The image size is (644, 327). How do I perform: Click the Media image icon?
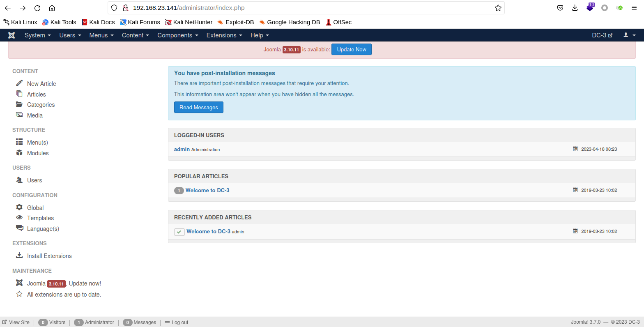(x=19, y=115)
